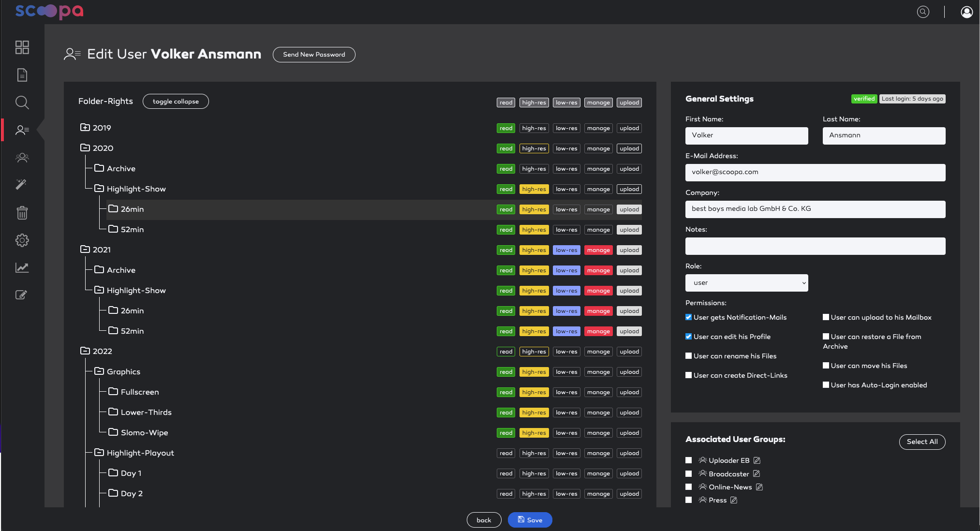Check the Uploader EB group checkbox
This screenshot has height=531, width=980.
688,460
